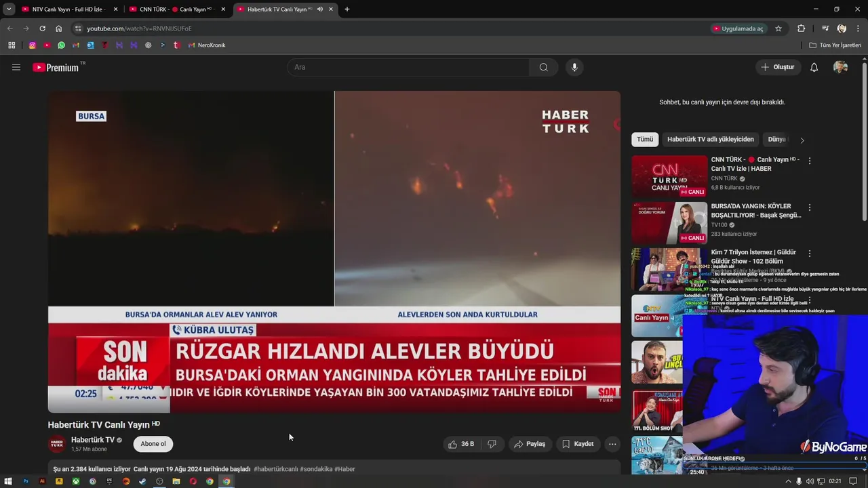Share the video with Paylaş
The height and width of the screenshot is (488, 868).
530,444
